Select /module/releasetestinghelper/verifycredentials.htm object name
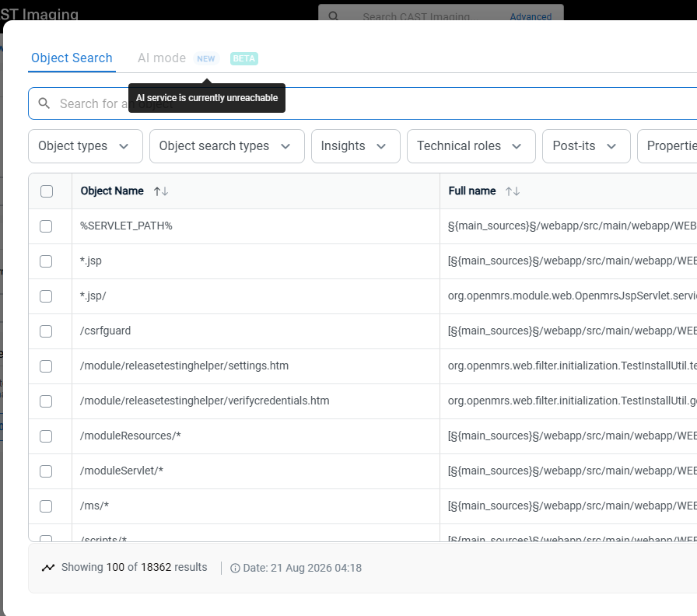The width and height of the screenshot is (697, 616). (205, 401)
